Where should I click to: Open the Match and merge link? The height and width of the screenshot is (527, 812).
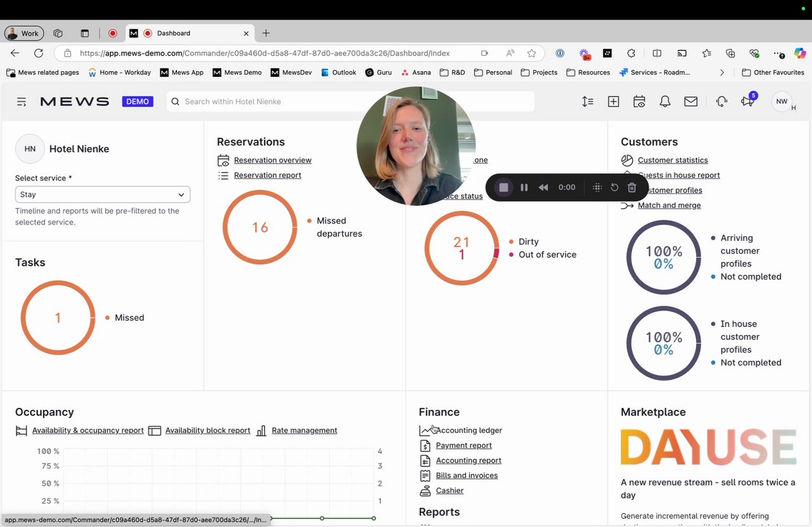coord(669,205)
